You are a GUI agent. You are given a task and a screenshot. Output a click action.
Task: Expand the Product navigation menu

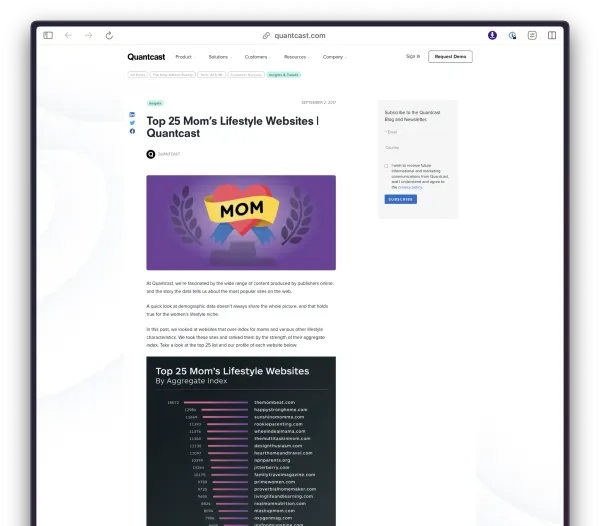pyautogui.click(x=186, y=57)
